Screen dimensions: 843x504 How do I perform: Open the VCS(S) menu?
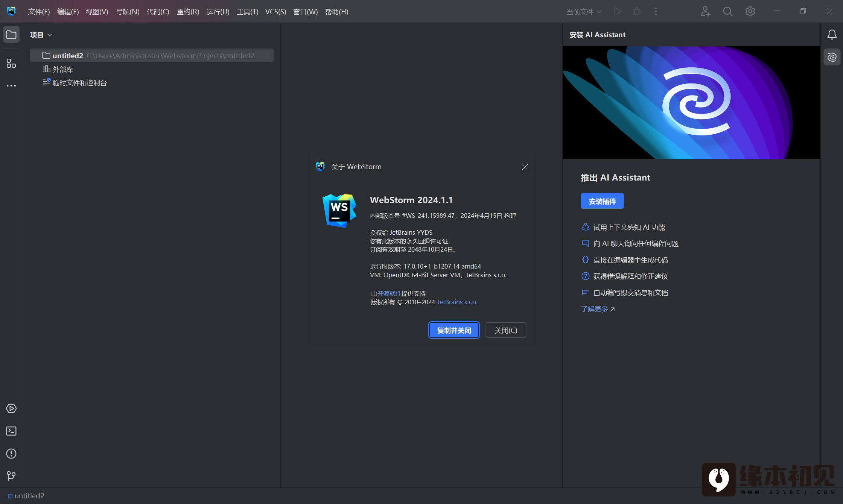pyautogui.click(x=275, y=12)
